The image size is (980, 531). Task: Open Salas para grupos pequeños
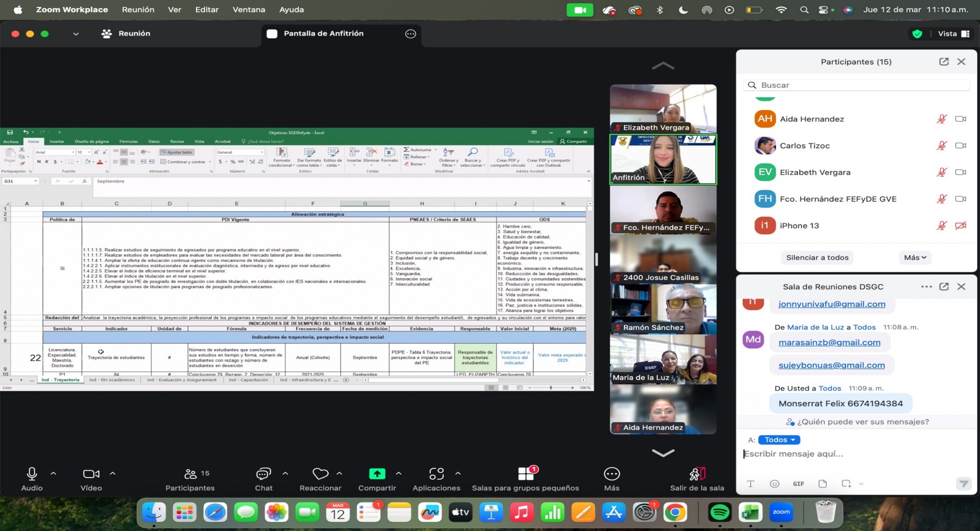(525, 474)
